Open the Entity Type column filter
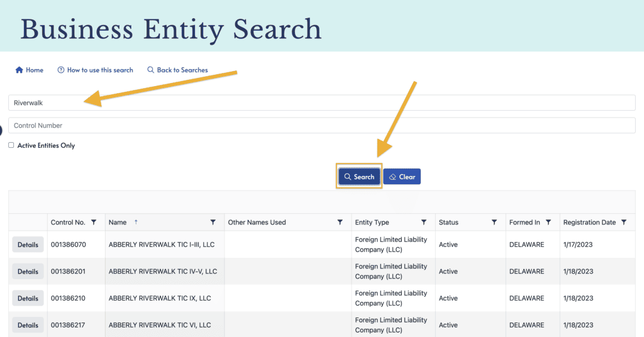This screenshot has height=337, width=644. (x=424, y=223)
